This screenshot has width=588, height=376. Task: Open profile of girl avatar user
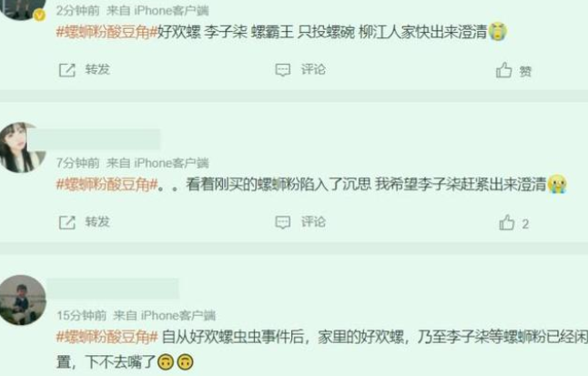pos(21,147)
